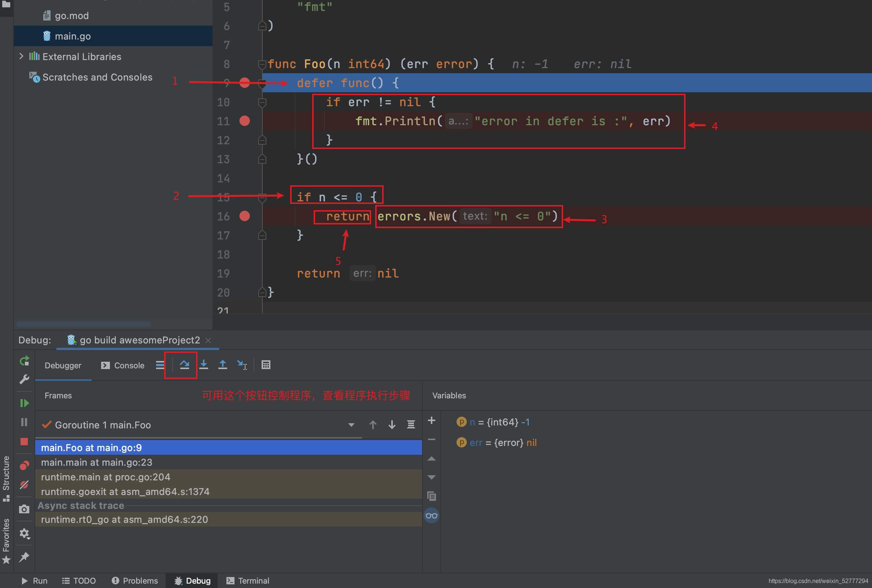
Task: Open debugger settings gear icon
Action: pos(25,533)
